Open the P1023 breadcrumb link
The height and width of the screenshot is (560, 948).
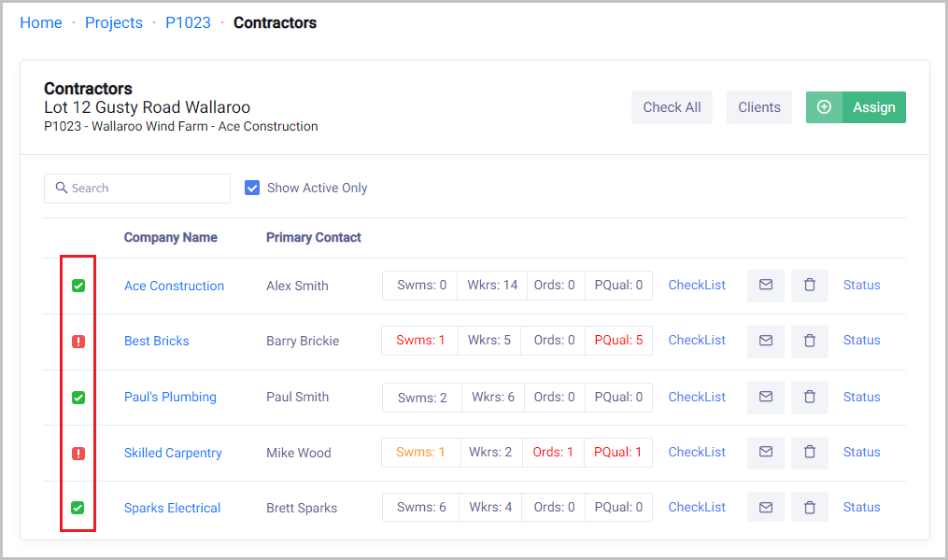click(188, 22)
